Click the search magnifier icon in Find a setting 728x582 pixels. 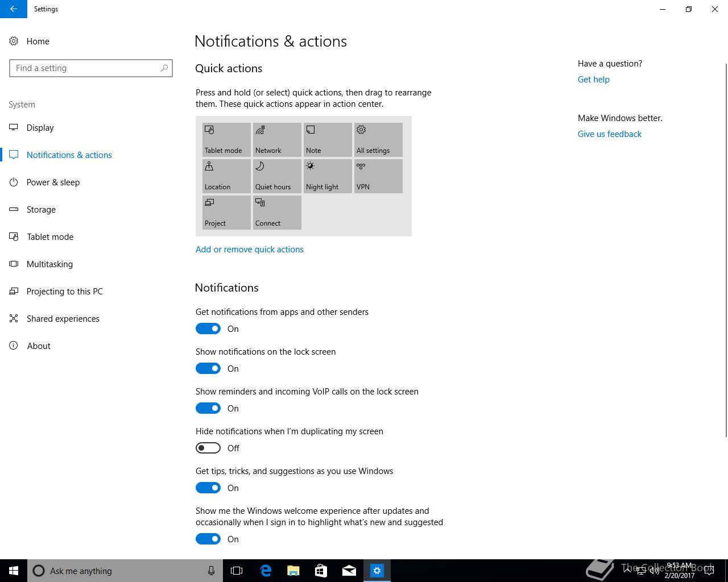(164, 68)
